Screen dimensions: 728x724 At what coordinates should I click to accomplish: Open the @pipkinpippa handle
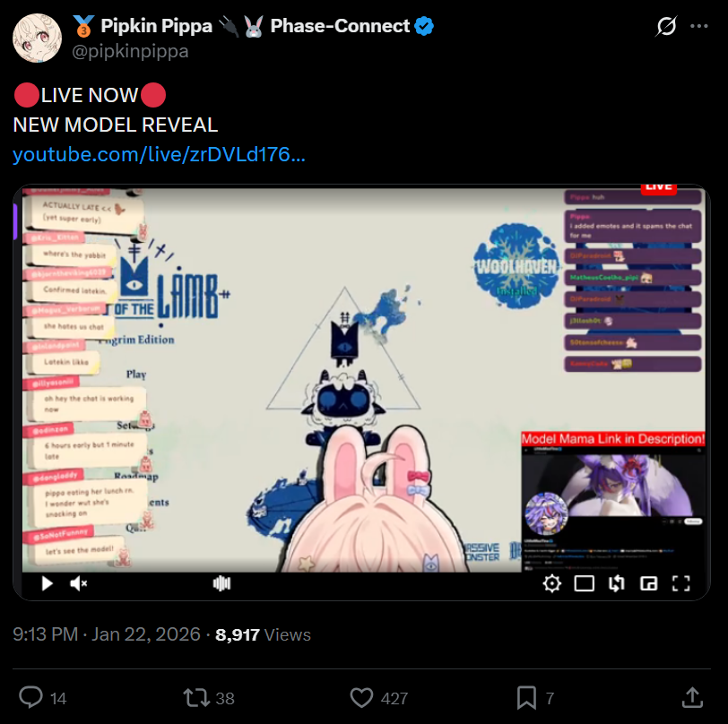click(x=130, y=51)
